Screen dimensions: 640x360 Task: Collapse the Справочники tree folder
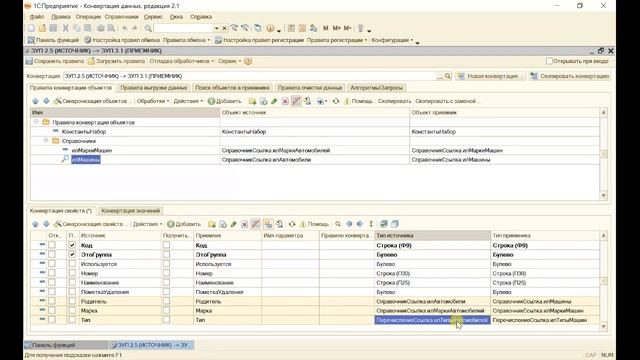tap(46, 141)
